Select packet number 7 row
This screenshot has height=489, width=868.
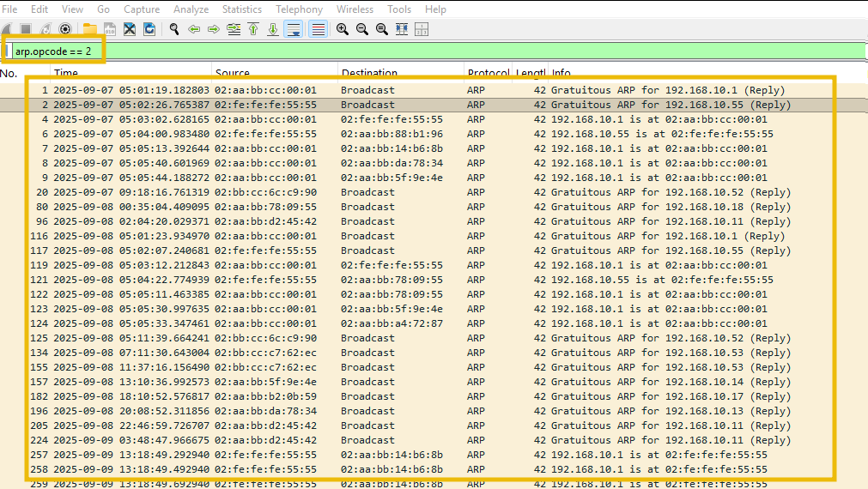coord(434,148)
